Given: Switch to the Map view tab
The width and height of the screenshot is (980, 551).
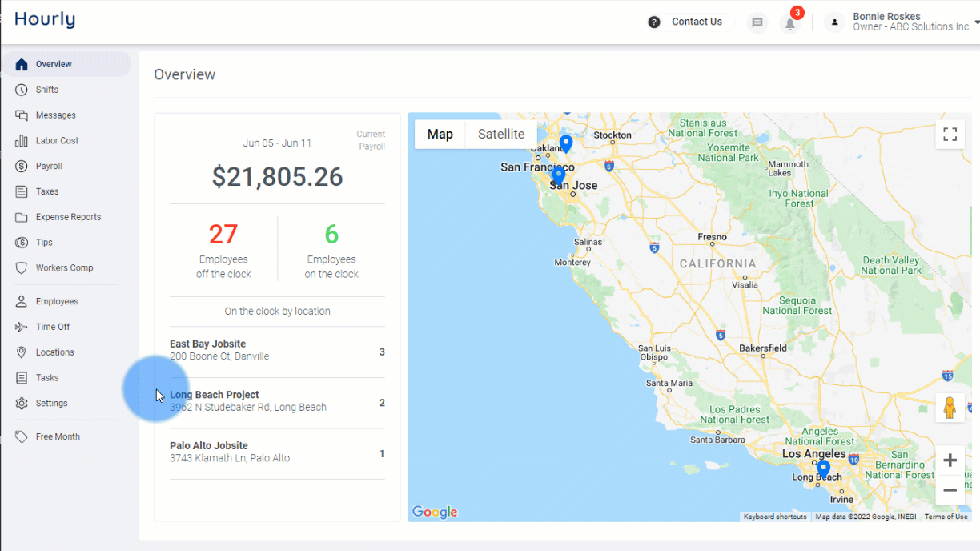Looking at the screenshot, I should pos(440,135).
